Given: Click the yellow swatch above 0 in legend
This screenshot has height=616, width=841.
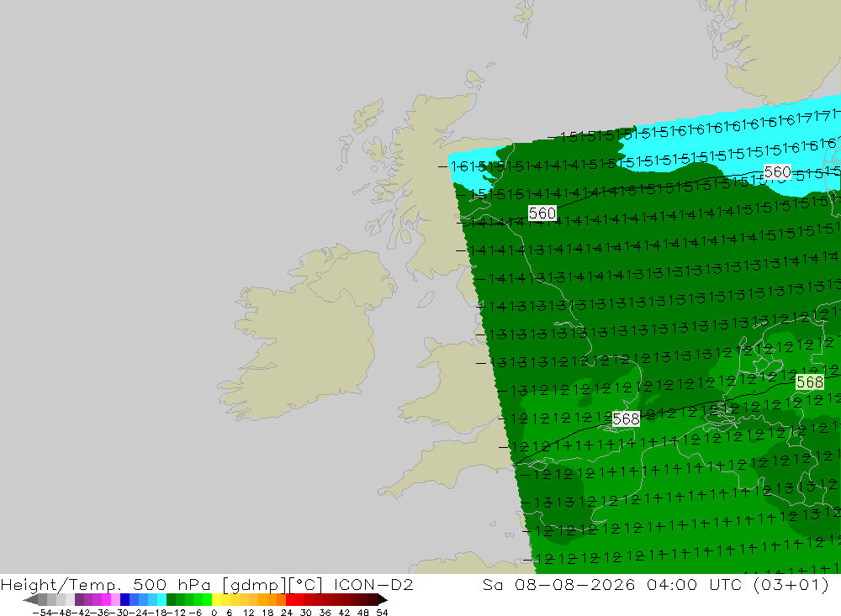Looking at the screenshot, I should click(x=217, y=599).
